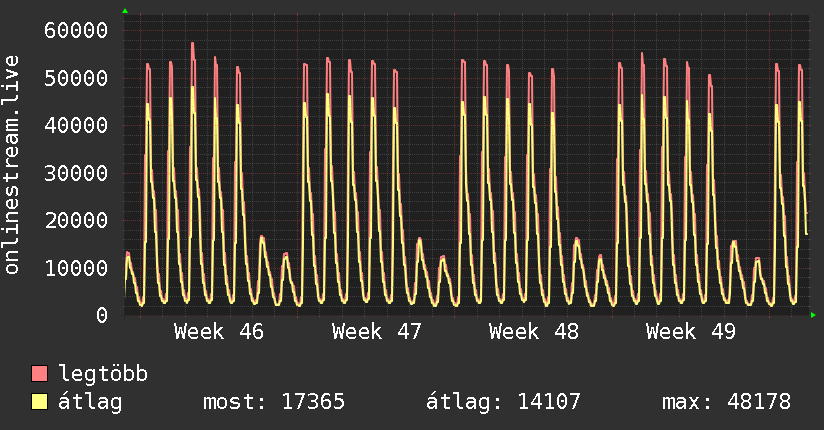Viewport: 824px width, 430px height.
Task: Click the green arrow at x-axis end
Action: [813, 315]
